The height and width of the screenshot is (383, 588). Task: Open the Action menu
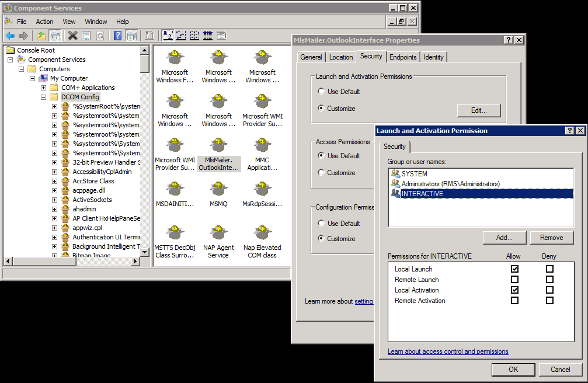(x=44, y=22)
